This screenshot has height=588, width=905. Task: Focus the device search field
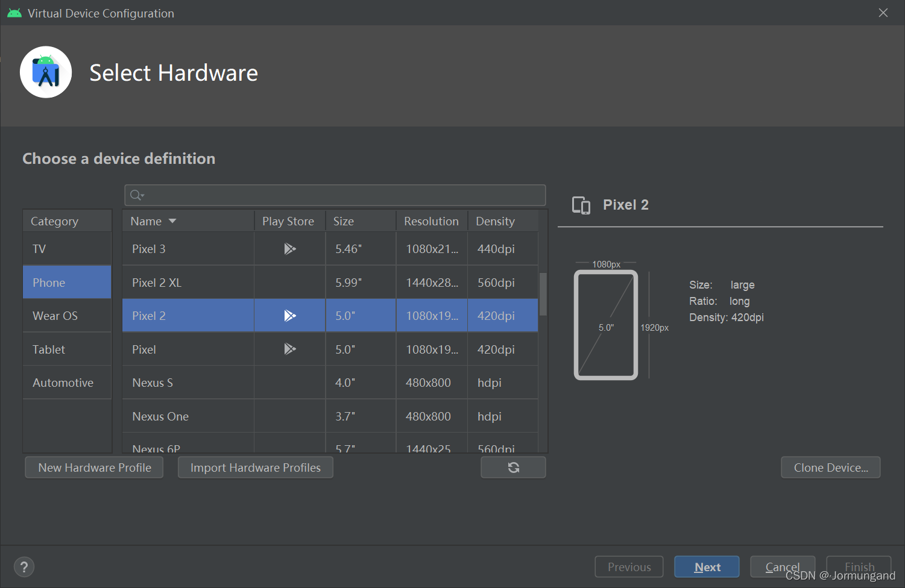pos(335,195)
